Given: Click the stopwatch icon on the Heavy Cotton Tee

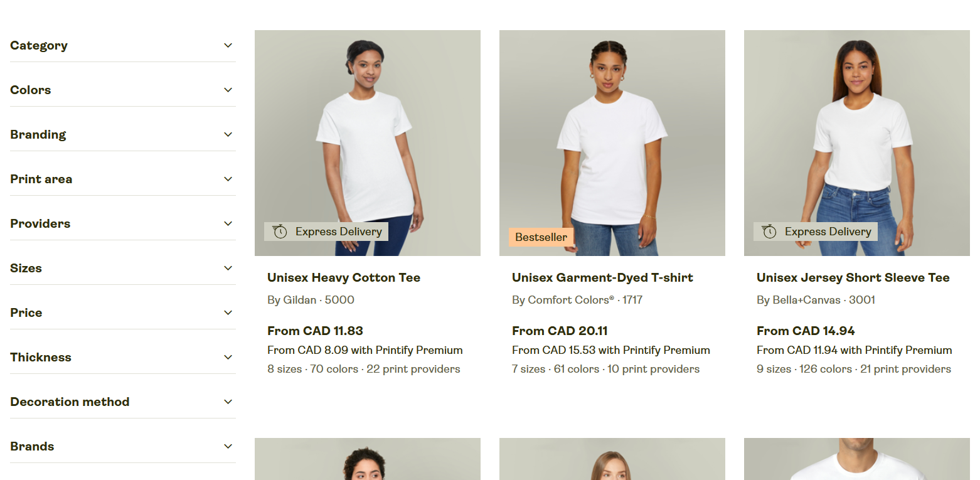Looking at the screenshot, I should click(x=280, y=232).
